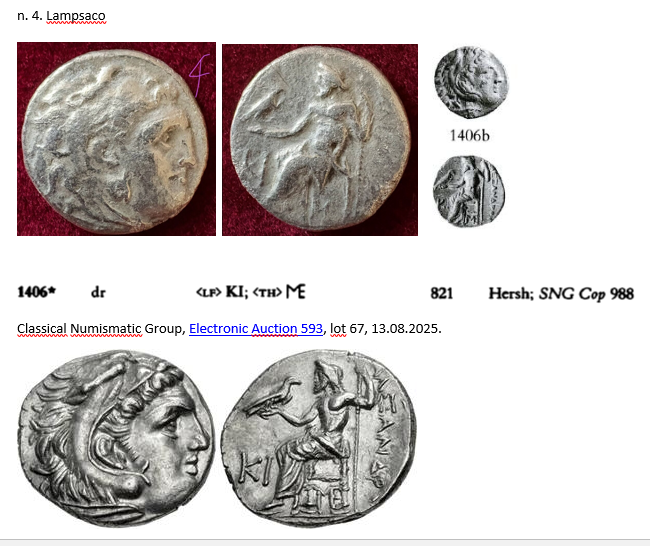Click the catalogue number 1406* text
This screenshot has height=546, width=650.
point(36,292)
